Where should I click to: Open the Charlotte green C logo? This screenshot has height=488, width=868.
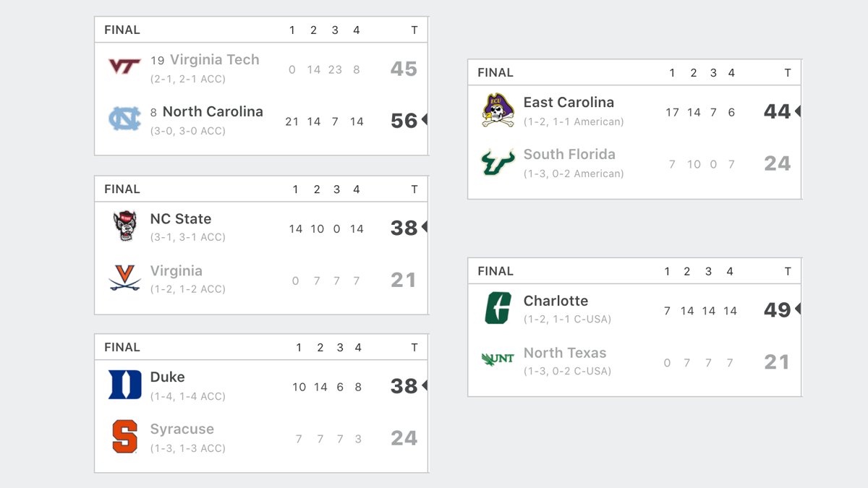click(498, 308)
